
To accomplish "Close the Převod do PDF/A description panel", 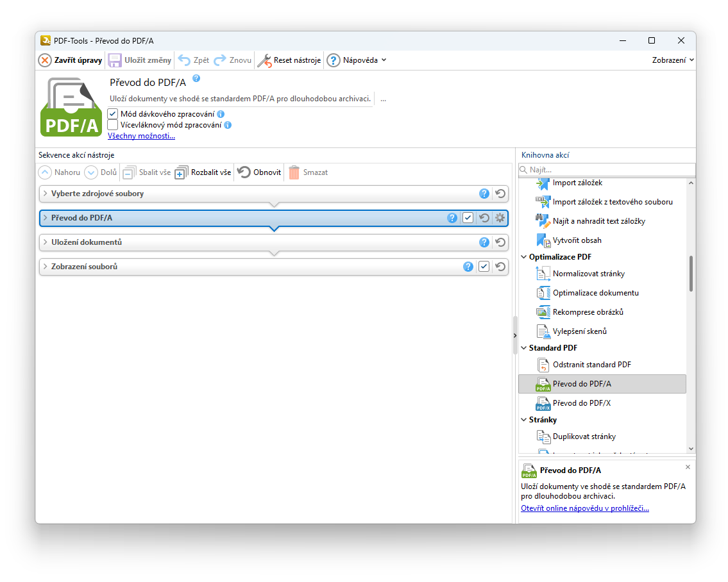I will [688, 467].
